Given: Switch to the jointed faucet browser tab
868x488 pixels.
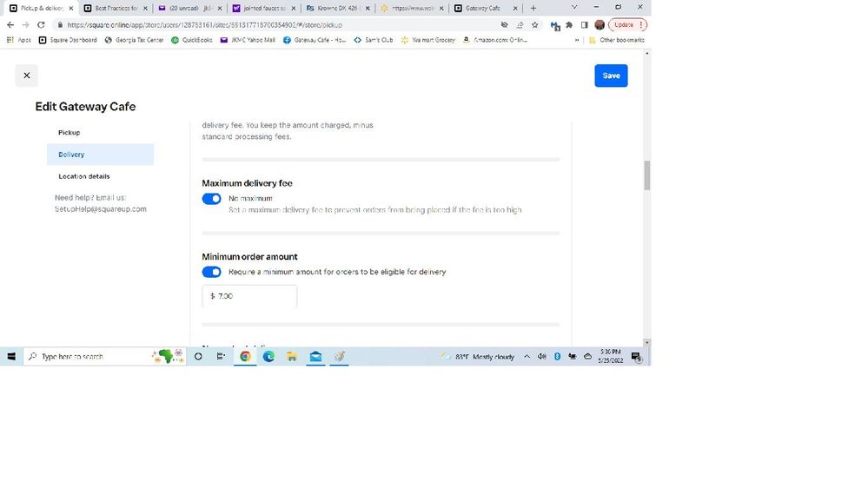Looking at the screenshot, I should point(264,9).
